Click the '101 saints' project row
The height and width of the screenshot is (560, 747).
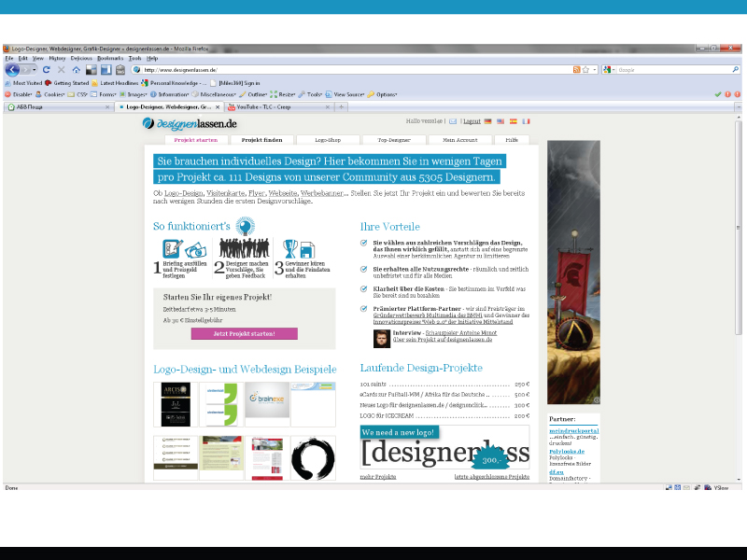tap(445, 385)
